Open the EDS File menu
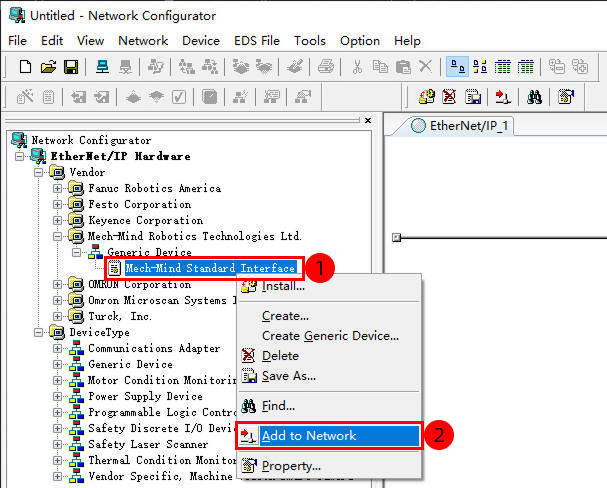Viewport: 607px width, 488px height. 256,41
